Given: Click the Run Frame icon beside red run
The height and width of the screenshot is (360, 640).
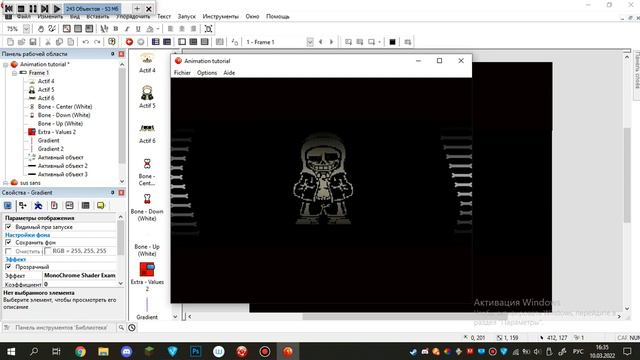Looking at the screenshot, I should (141, 42).
